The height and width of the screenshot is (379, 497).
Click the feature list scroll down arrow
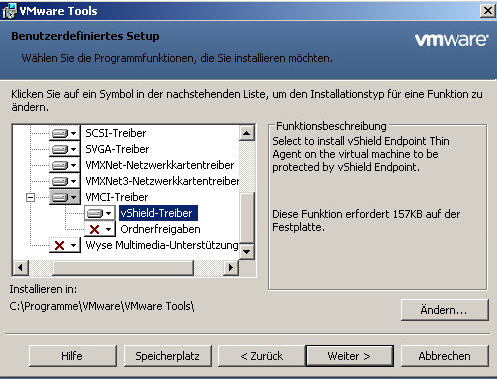pyautogui.click(x=247, y=251)
